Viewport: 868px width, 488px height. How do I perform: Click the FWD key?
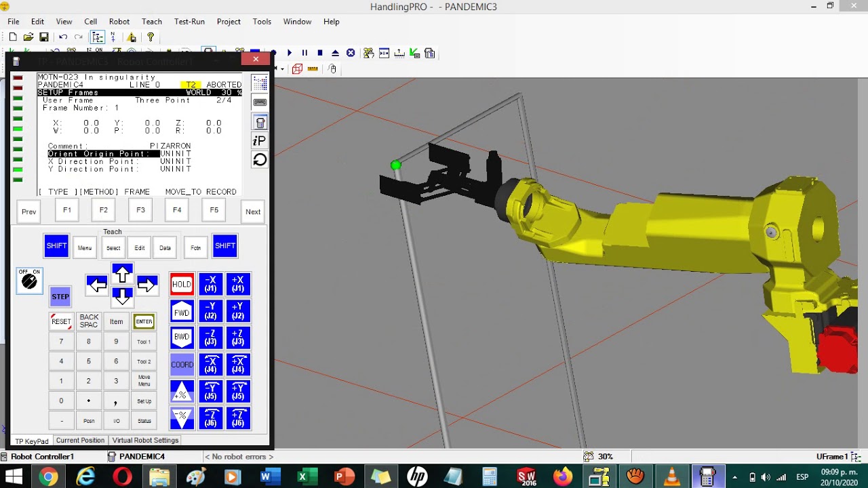[x=182, y=312]
